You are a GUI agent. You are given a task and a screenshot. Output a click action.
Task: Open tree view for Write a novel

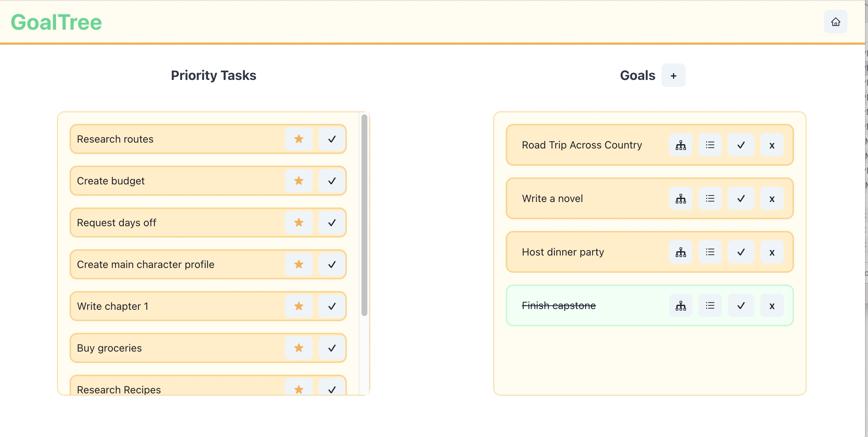tap(680, 199)
